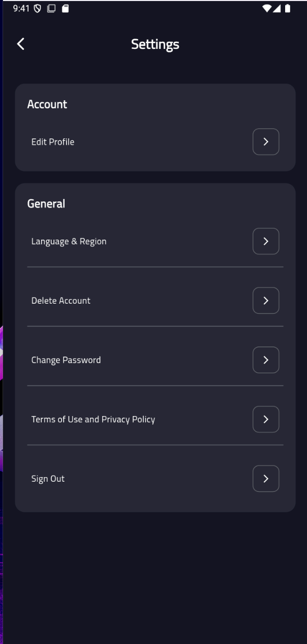This screenshot has width=307, height=644.
Task: Tap the General section heading
Action: click(x=46, y=204)
